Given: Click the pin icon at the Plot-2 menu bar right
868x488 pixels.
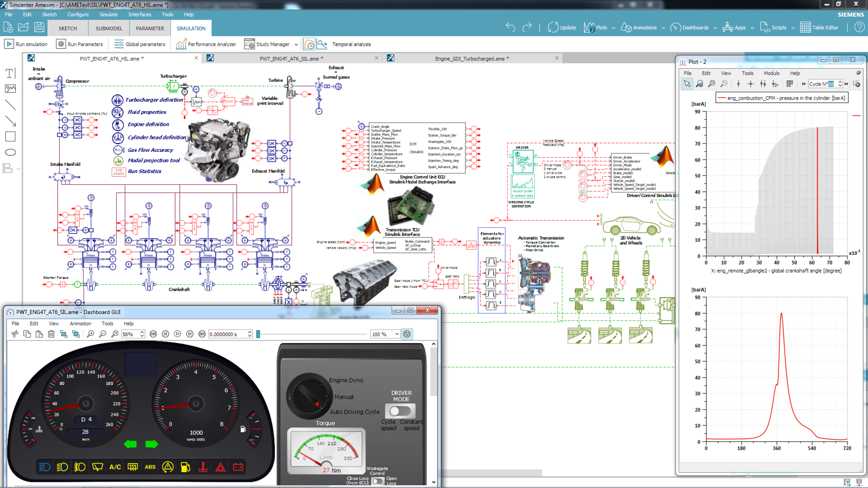Looking at the screenshot, I should (x=859, y=73).
